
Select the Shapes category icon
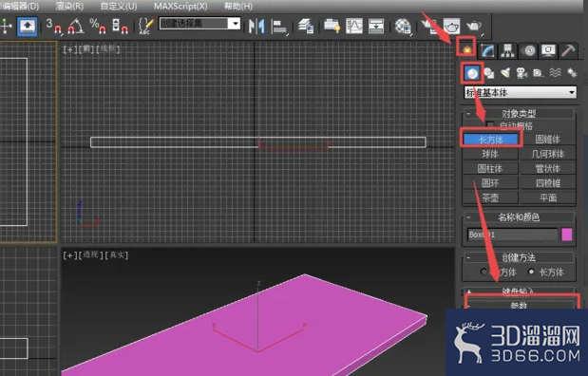(488, 73)
